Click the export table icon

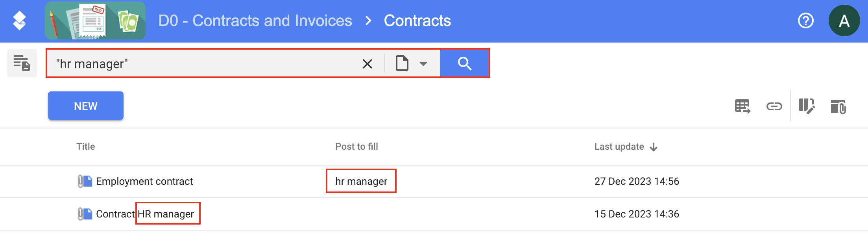point(742,106)
